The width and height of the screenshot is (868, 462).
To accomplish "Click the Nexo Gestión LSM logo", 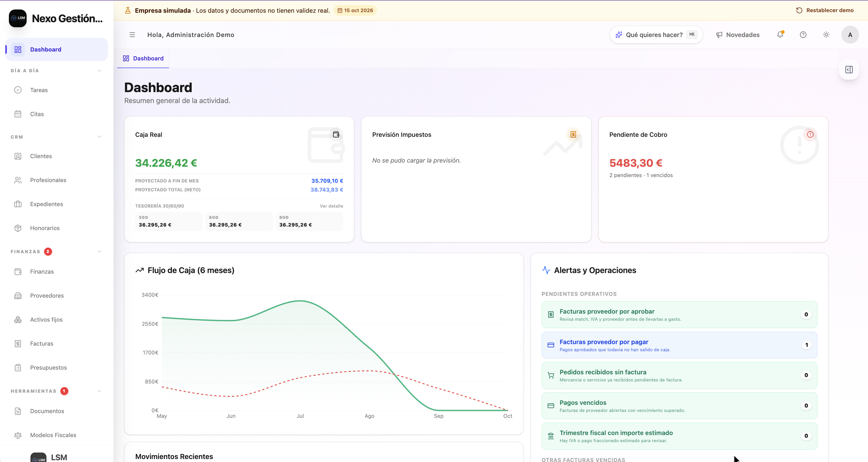I will 18,18.
